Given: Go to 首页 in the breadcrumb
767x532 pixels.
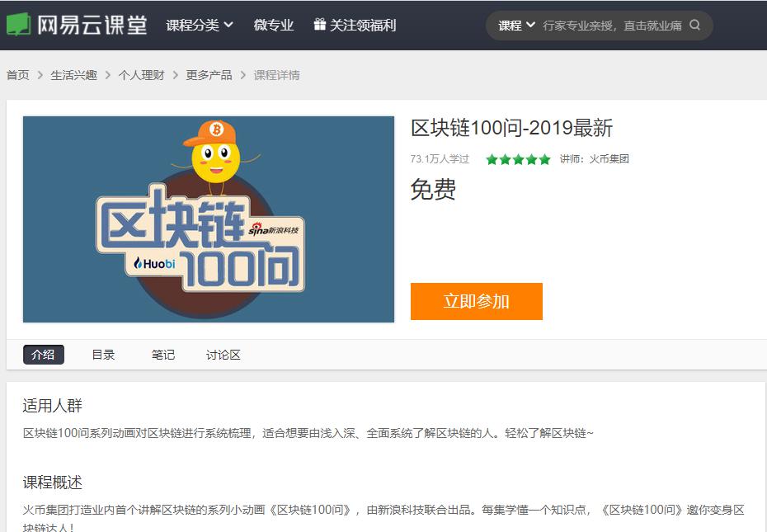Looking at the screenshot, I should click(x=17, y=75).
